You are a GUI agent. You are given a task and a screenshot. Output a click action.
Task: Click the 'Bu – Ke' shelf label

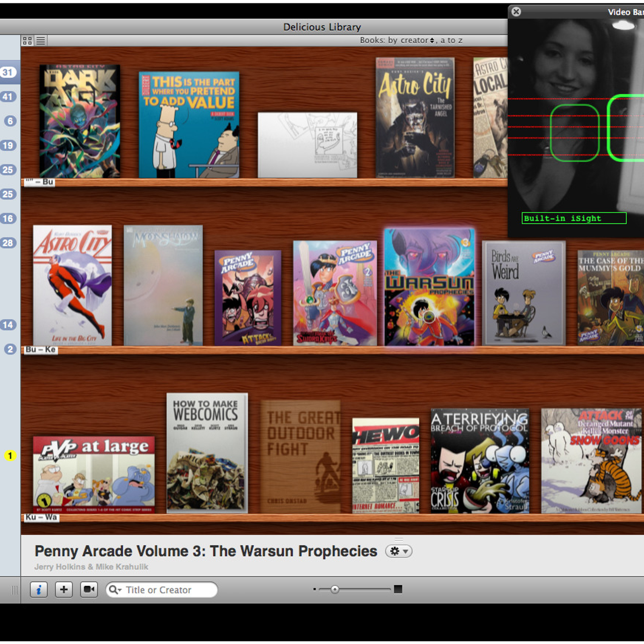pyautogui.click(x=40, y=350)
